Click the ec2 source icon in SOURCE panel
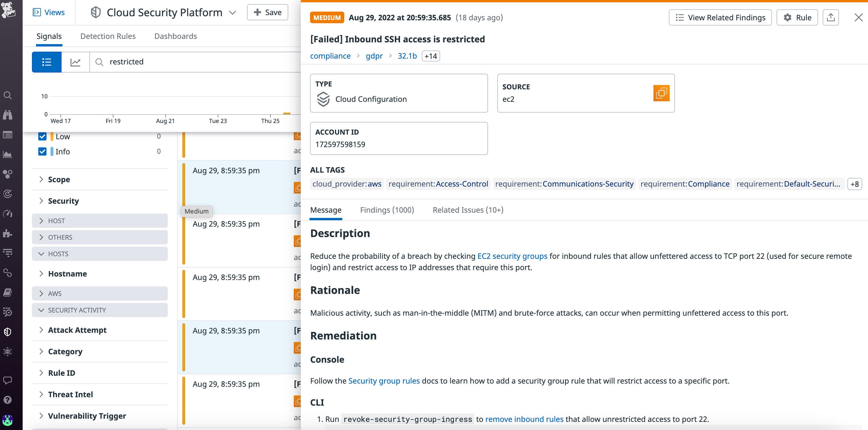Image resolution: width=868 pixels, height=430 pixels. pyautogui.click(x=662, y=93)
